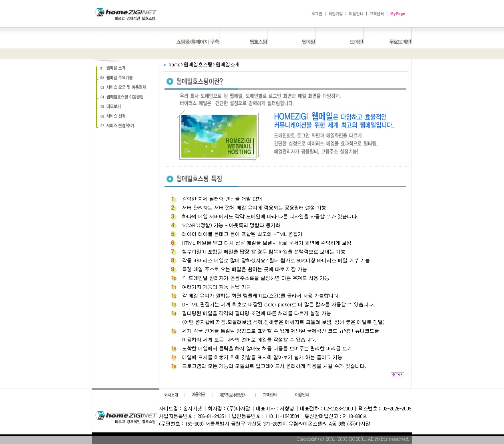Click the Homezigi Webmail Hosting banner image
Viewport: 504px width, 444px height.
pyautogui.click(x=219, y=136)
